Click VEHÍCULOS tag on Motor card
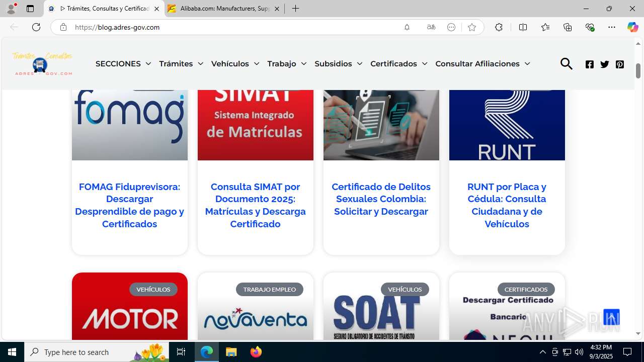Viewport: 644px width, 362px height. 153,290
